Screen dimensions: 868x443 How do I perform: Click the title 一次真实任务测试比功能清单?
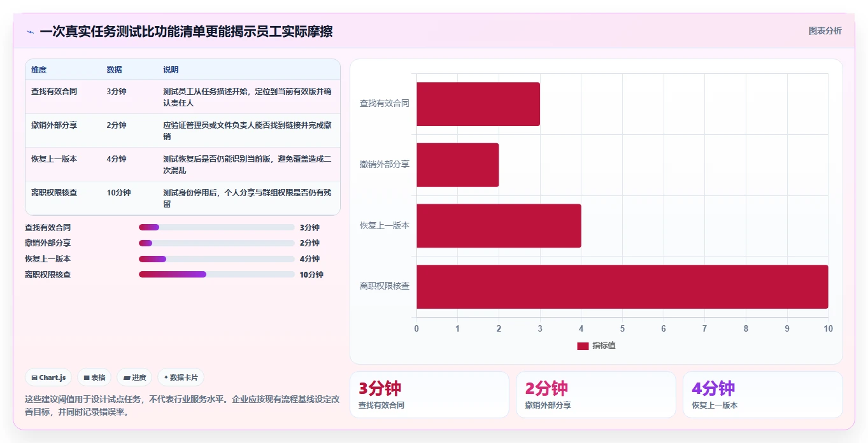[x=186, y=31]
